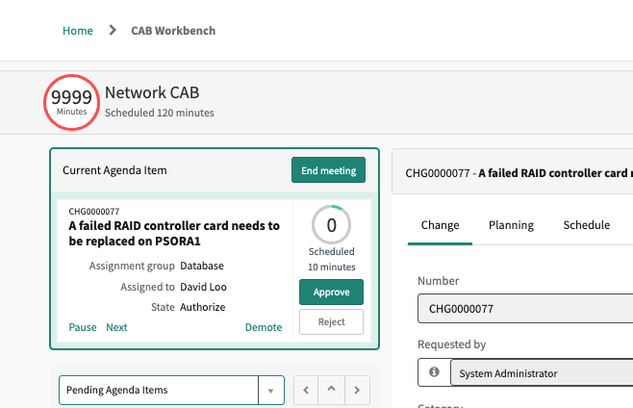
Task: Click the right arrow agenda navigation icon
Action: click(x=356, y=390)
